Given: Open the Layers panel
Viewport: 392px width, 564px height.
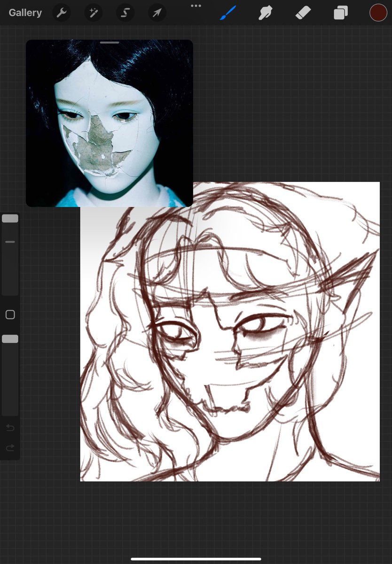Looking at the screenshot, I should pyautogui.click(x=340, y=13).
